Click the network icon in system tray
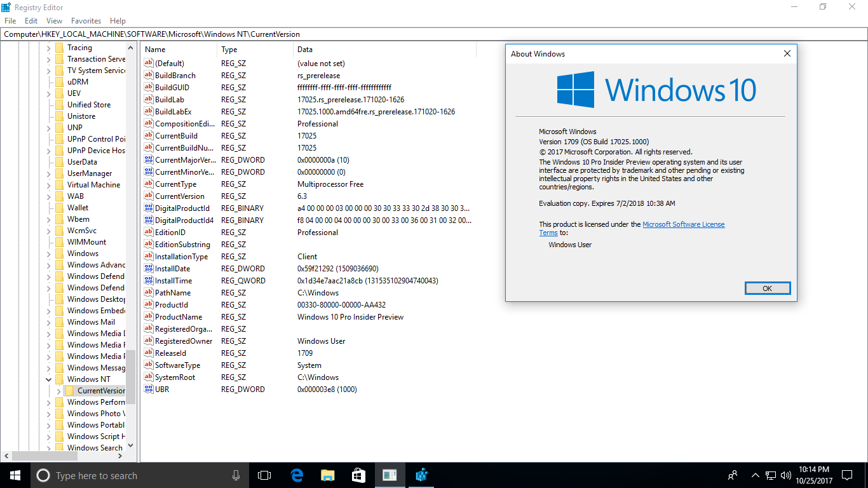The width and height of the screenshot is (868, 488). tap(771, 475)
